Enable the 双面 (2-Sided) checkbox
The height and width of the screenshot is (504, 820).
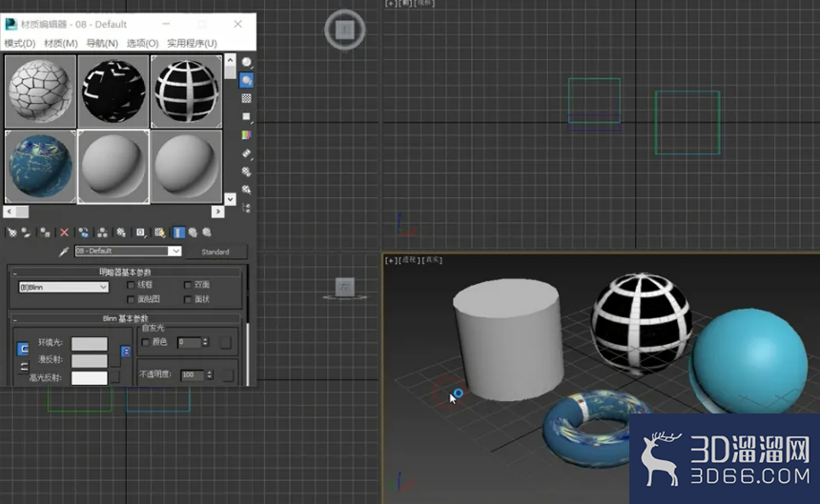187,285
